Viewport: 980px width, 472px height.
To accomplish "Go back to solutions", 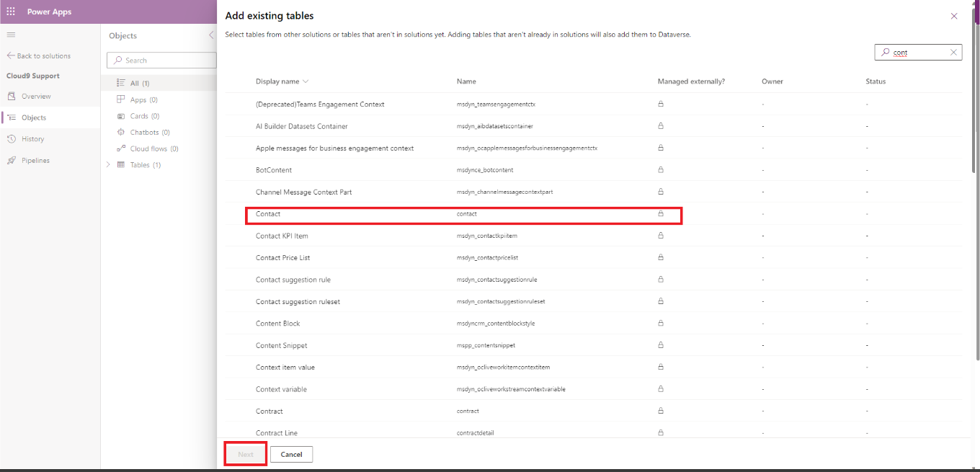I will (x=39, y=55).
